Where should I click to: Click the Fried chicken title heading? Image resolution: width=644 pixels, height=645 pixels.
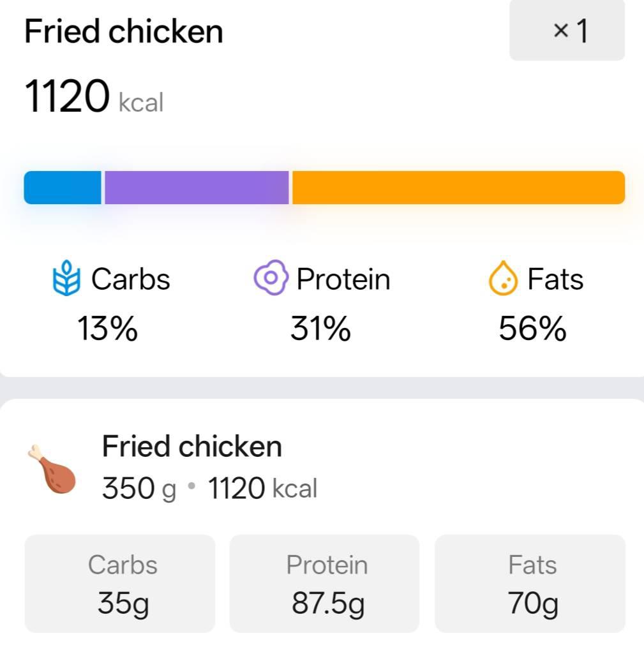[123, 31]
